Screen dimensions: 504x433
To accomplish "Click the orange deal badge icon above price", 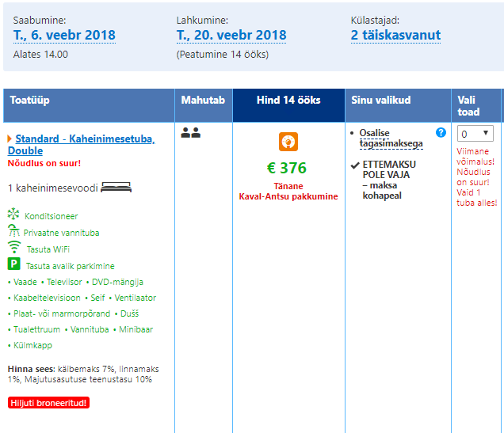I will coord(288,142).
